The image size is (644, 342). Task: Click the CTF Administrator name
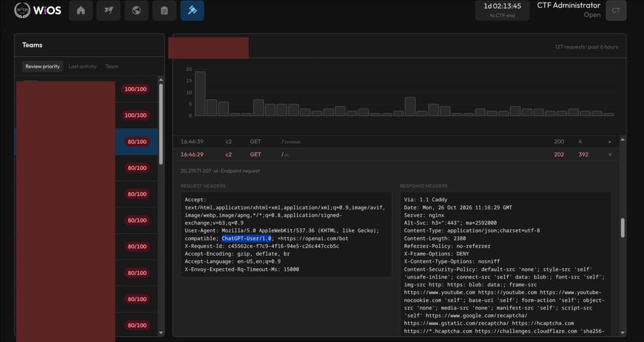(568, 5)
